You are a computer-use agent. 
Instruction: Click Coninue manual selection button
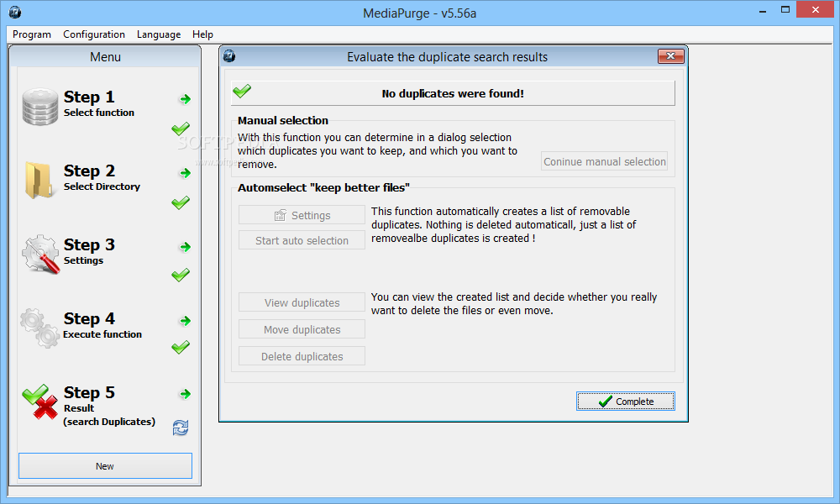(604, 161)
